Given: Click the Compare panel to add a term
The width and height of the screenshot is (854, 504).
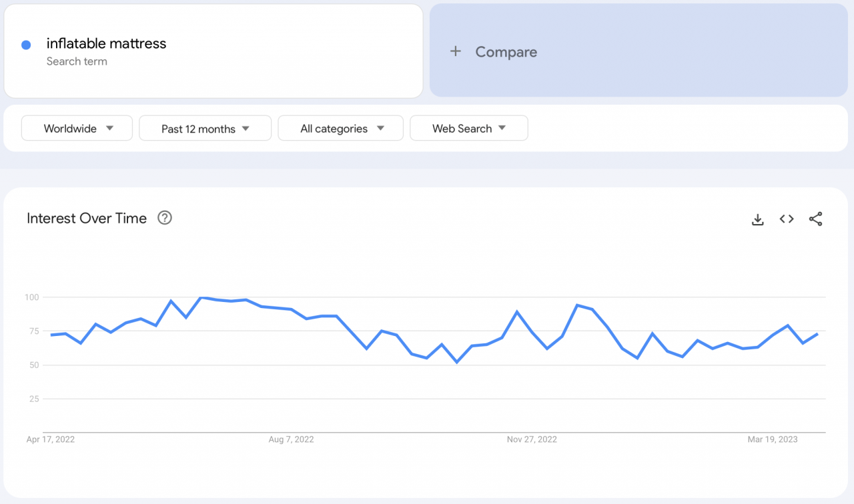Looking at the screenshot, I should coord(638,51).
